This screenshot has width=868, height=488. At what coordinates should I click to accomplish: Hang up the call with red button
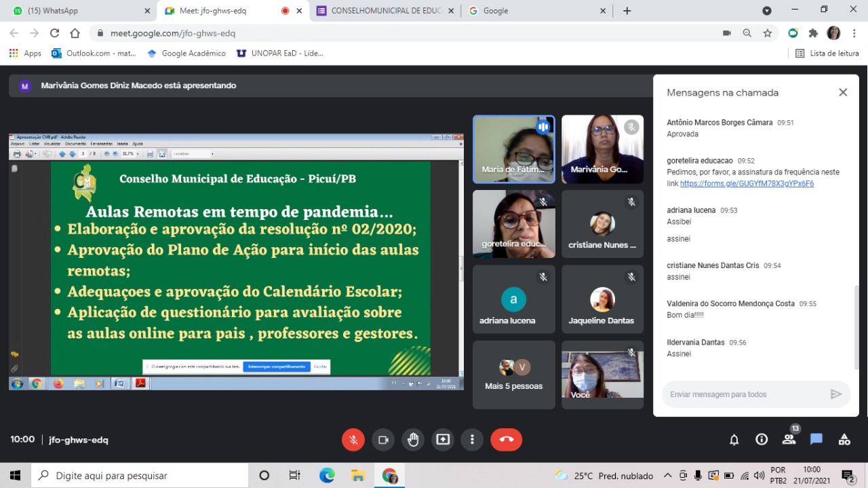506,440
